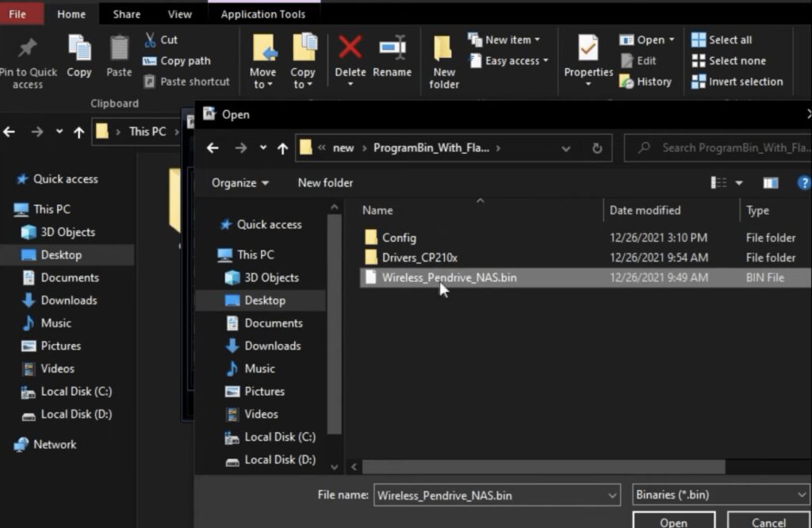Screen dimensions: 812x528
Task: Refresh the Open dialog folder view
Action: [597, 148]
